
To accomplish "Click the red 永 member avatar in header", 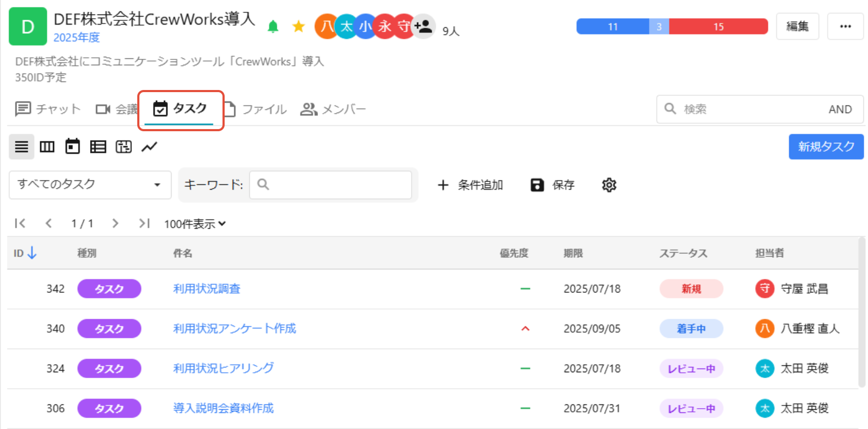I will [x=384, y=26].
